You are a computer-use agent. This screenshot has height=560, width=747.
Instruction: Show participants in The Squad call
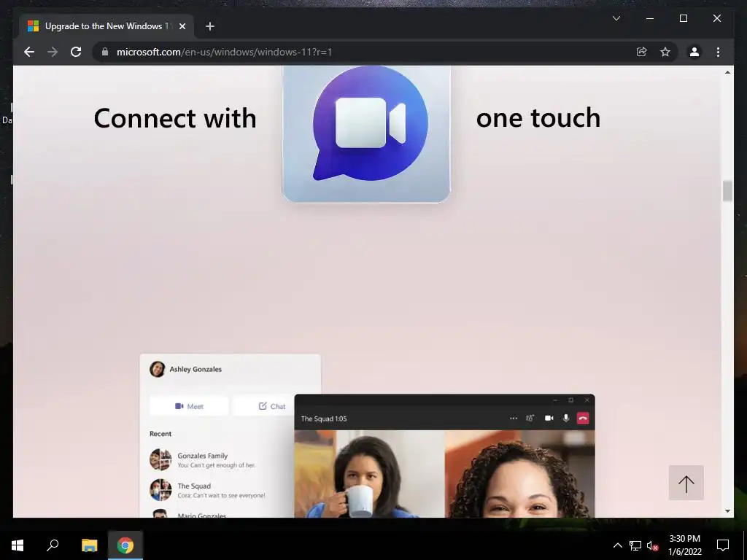pyautogui.click(x=530, y=418)
